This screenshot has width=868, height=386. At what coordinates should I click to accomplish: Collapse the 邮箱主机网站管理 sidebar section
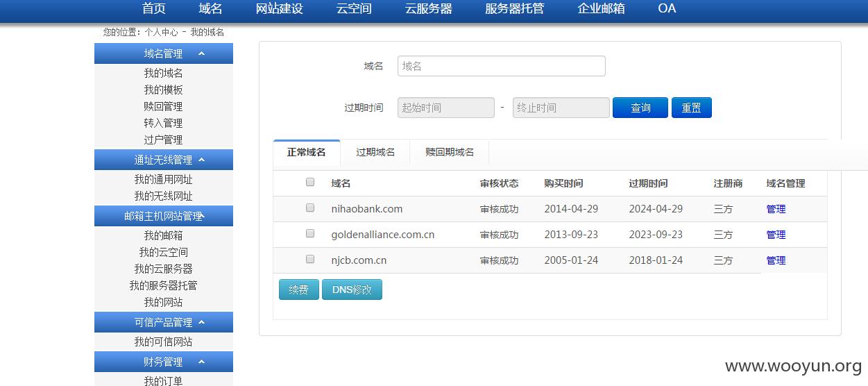click(164, 216)
